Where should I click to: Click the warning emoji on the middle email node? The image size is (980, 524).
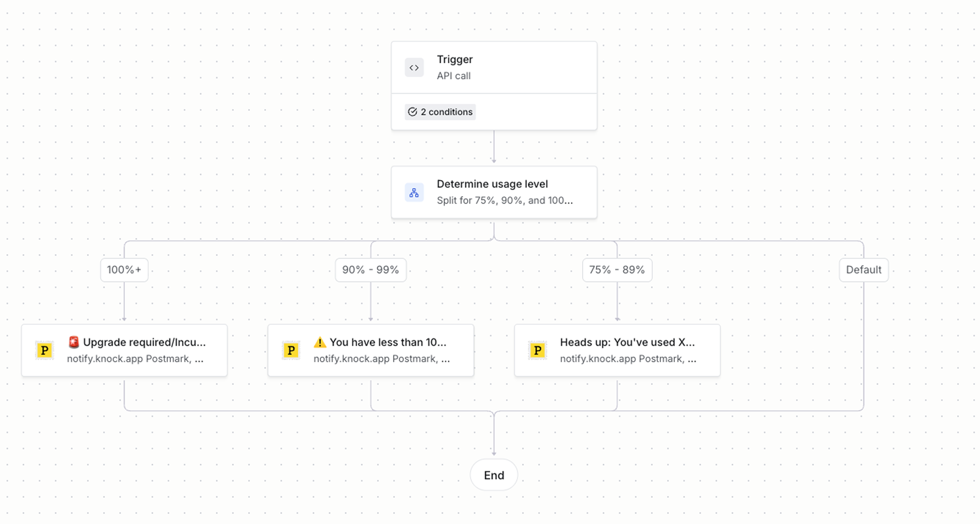point(320,342)
